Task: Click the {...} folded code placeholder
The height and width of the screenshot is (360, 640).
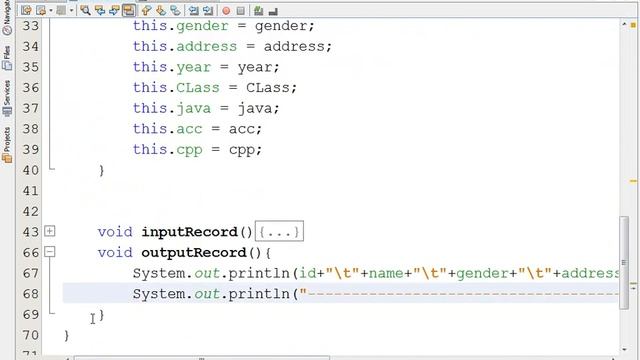Action: click(279, 232)
